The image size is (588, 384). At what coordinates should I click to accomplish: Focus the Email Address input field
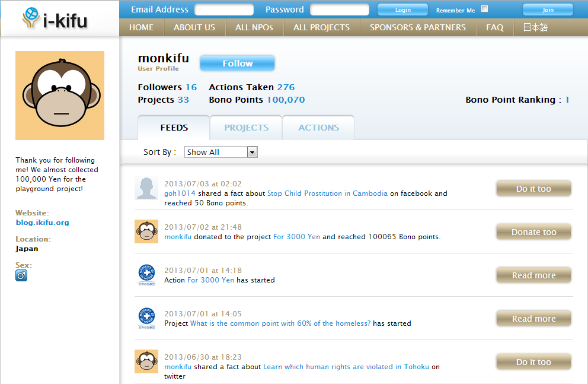coord(224,9)
